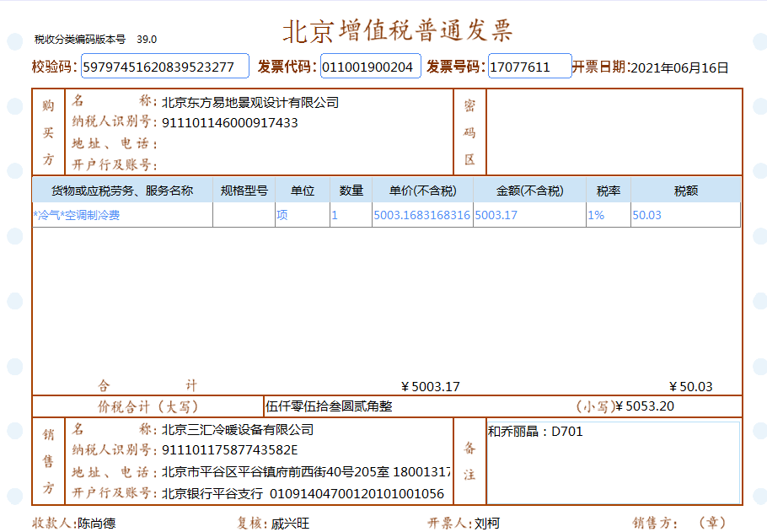Select seller address 北京市平谷区平谷镇府前西街40号205室
Viewport: 767px width, 532px height.
pos(276,472)
